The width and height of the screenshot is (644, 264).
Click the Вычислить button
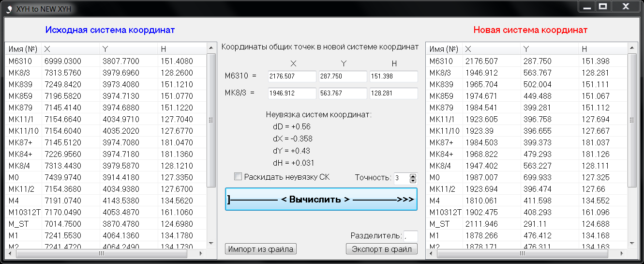point(321,200)
